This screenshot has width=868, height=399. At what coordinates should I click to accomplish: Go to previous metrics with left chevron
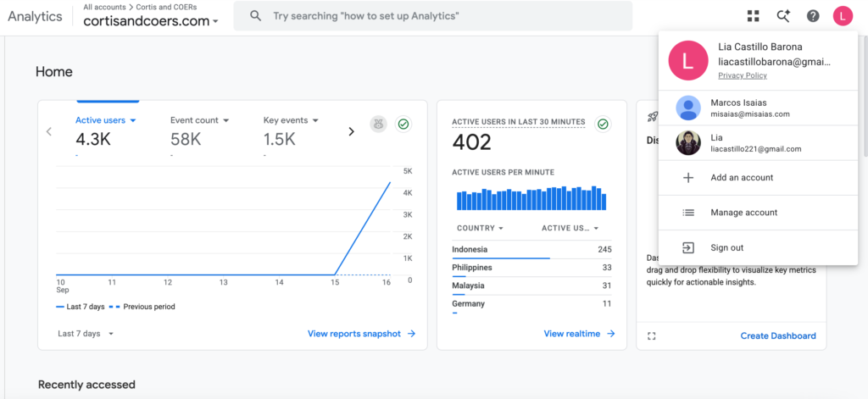pos(48,131)
